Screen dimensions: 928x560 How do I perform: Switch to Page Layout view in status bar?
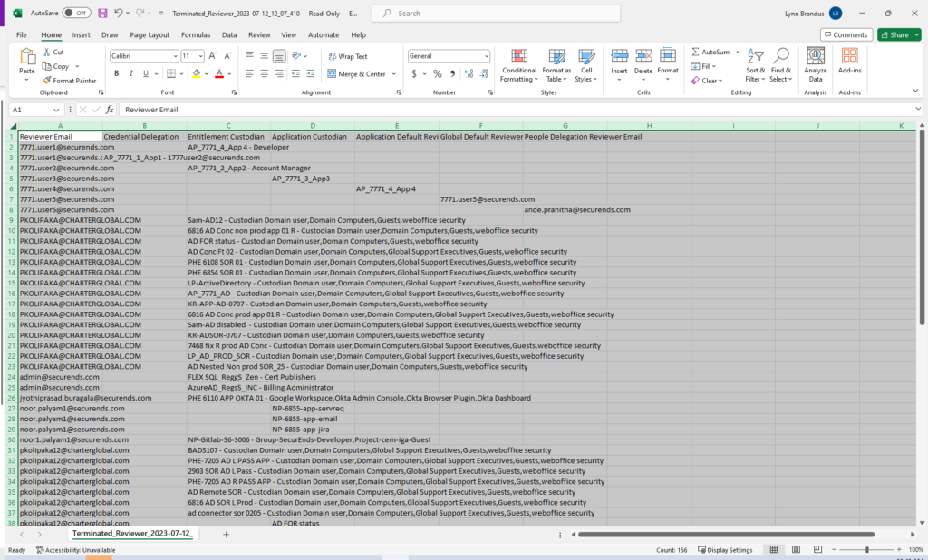(796, 549)
